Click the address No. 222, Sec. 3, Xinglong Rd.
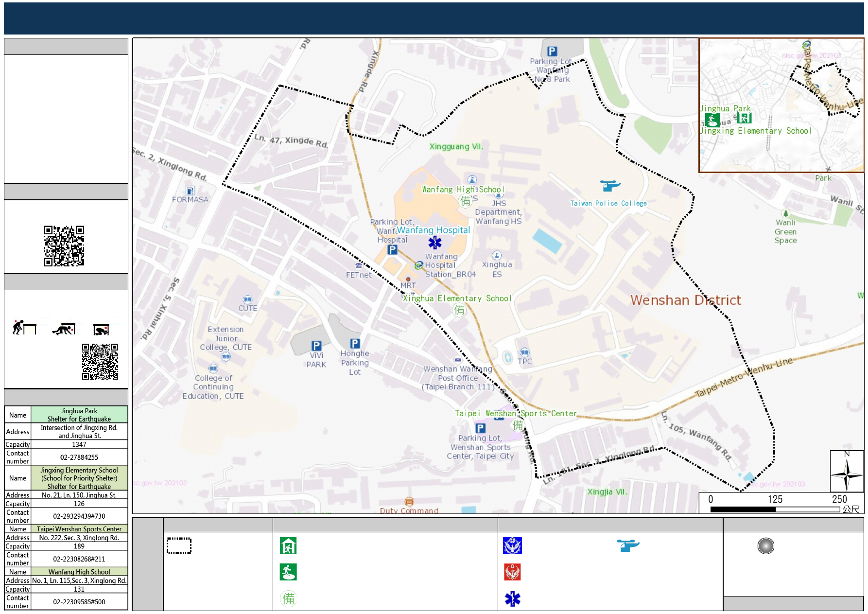The height and width of the screenshot is (614, 868). [x=79, y=538]
